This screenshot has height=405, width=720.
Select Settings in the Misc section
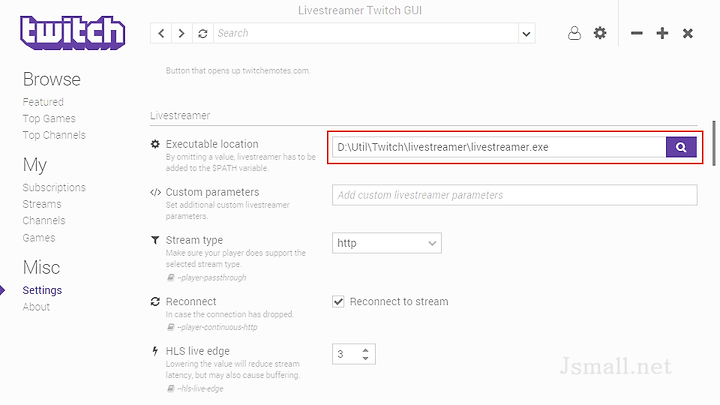point(42,290)
